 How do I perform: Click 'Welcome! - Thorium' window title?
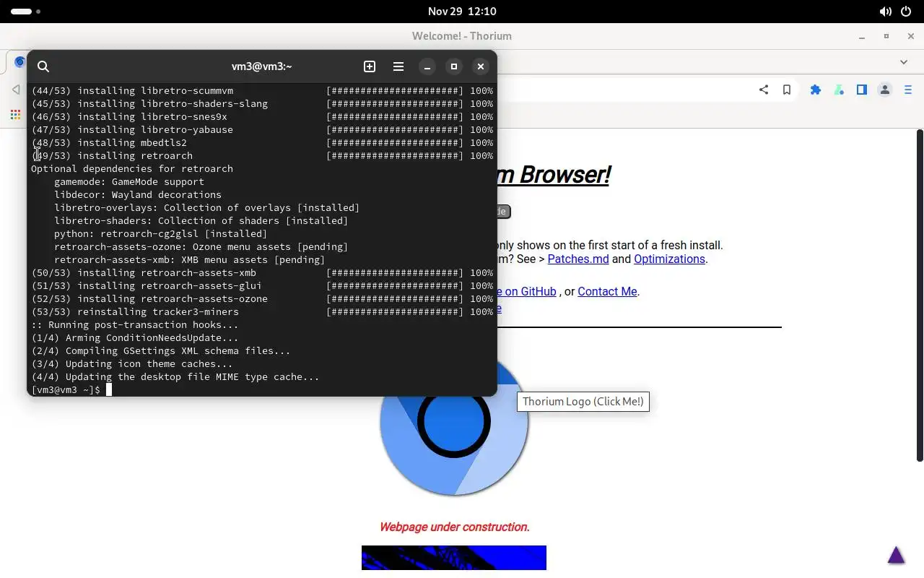click(x=462, y=36)
